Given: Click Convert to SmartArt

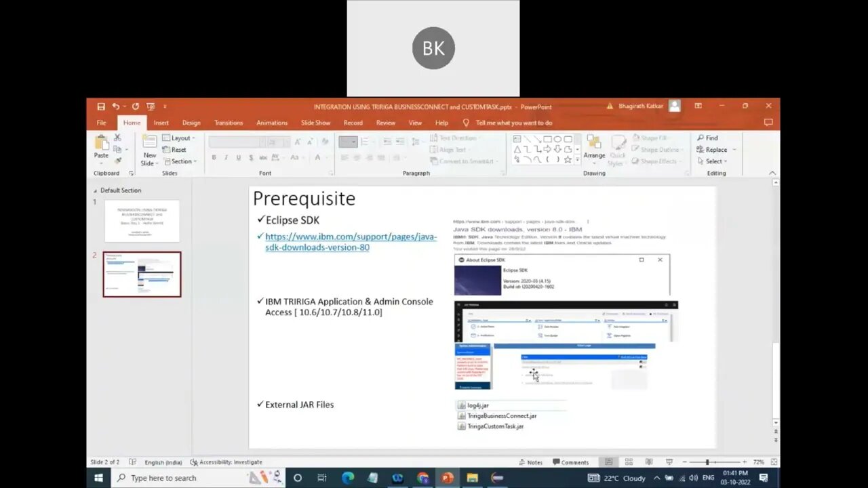Looking at the screenshot, I should tap(464, 161).
